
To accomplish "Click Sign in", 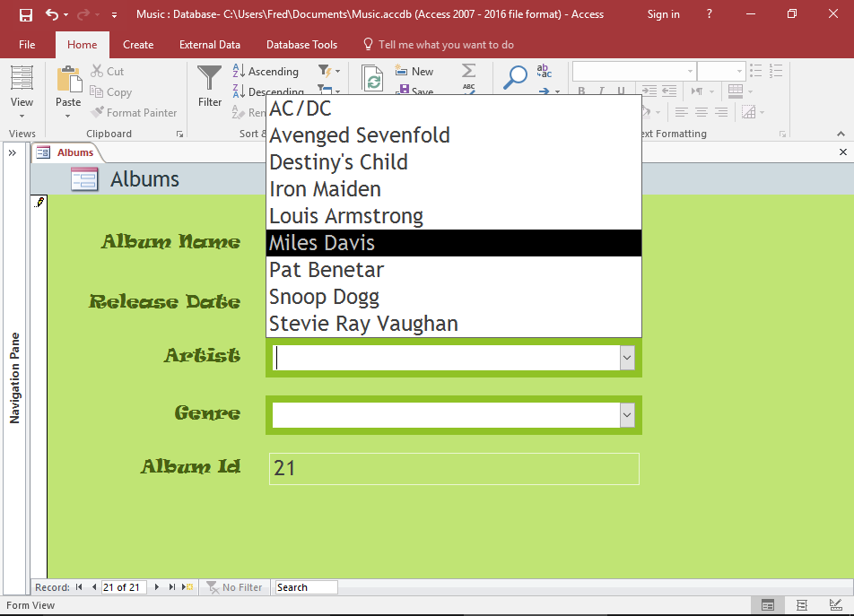I will [663, 14].
